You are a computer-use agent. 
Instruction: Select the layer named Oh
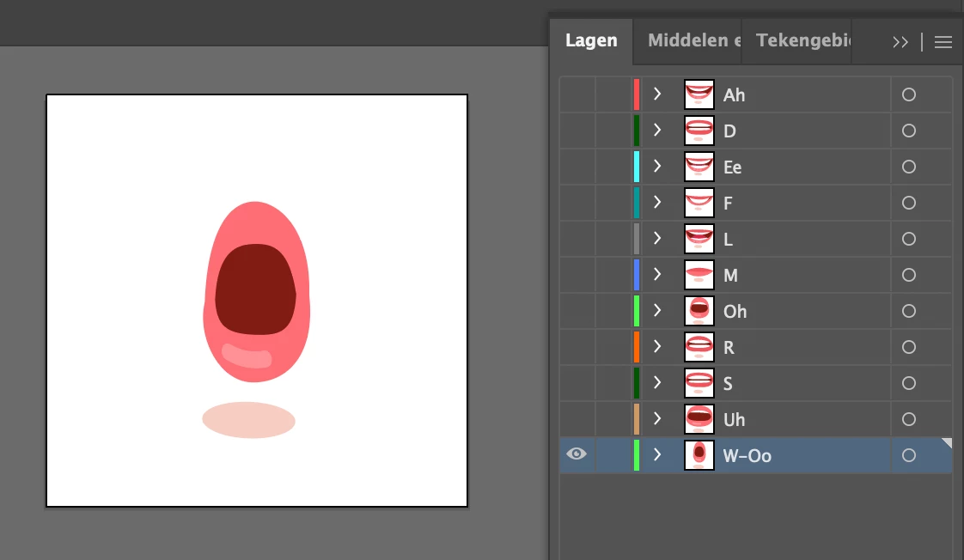pos(735,312)
